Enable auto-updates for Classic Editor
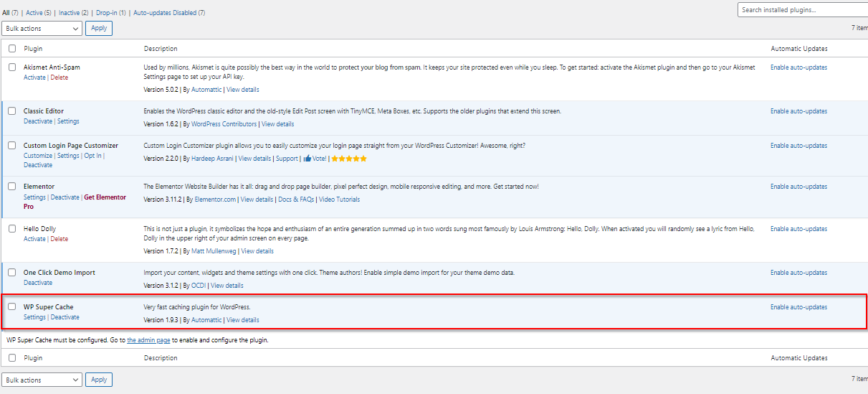Image resolution: width=868 pixels, height=394 pixels. point(798,111)
